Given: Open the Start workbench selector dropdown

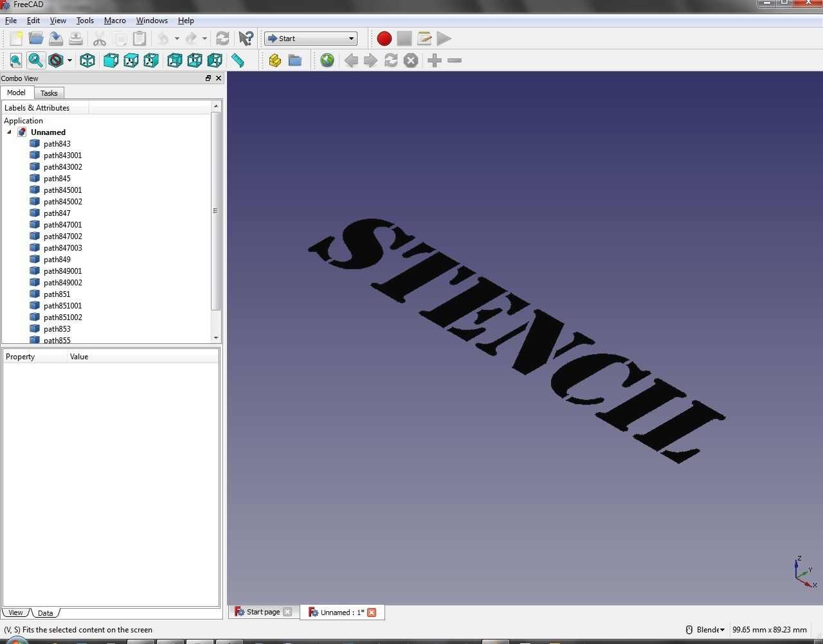Looking at the screenshot, I should pos(311,38).
